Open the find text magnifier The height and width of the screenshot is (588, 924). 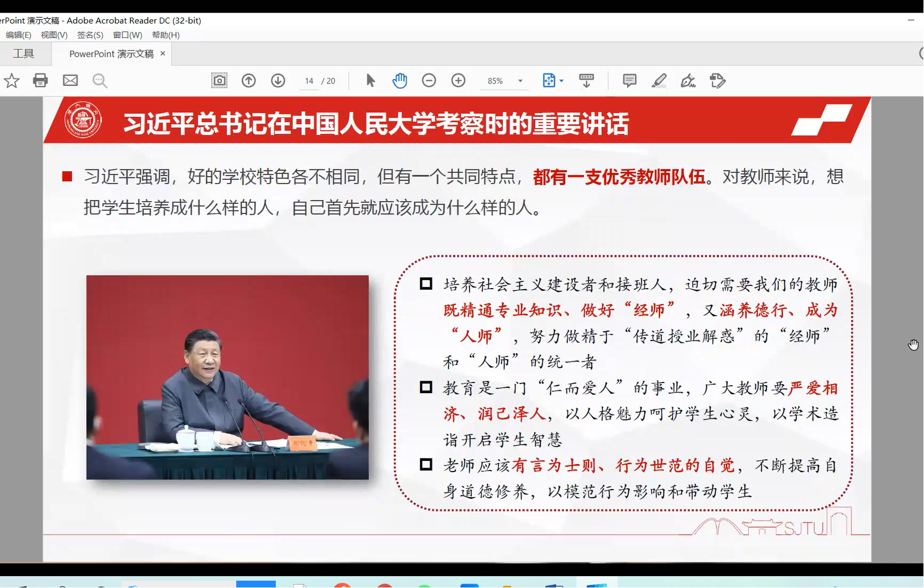100,81
